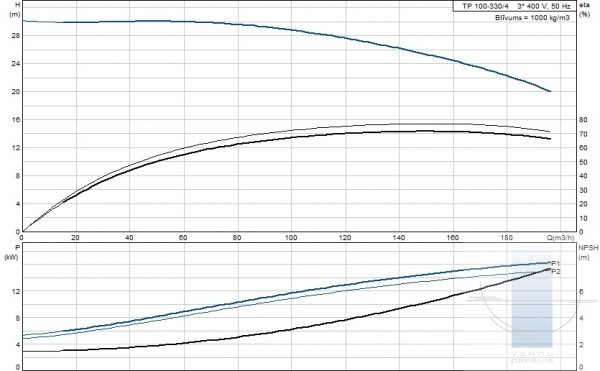
Task: Click the Q(m3/h) axis label
Action: point(560,238)
